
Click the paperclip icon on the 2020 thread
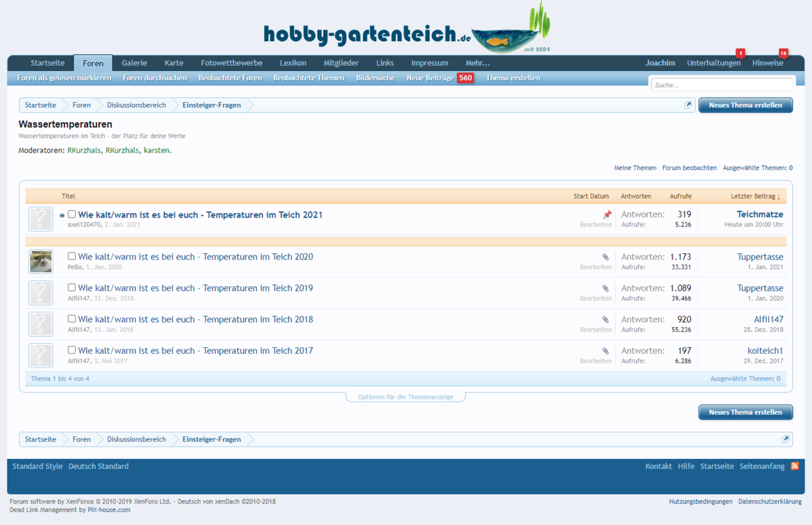pyautogui.click(x=606, y=257)
